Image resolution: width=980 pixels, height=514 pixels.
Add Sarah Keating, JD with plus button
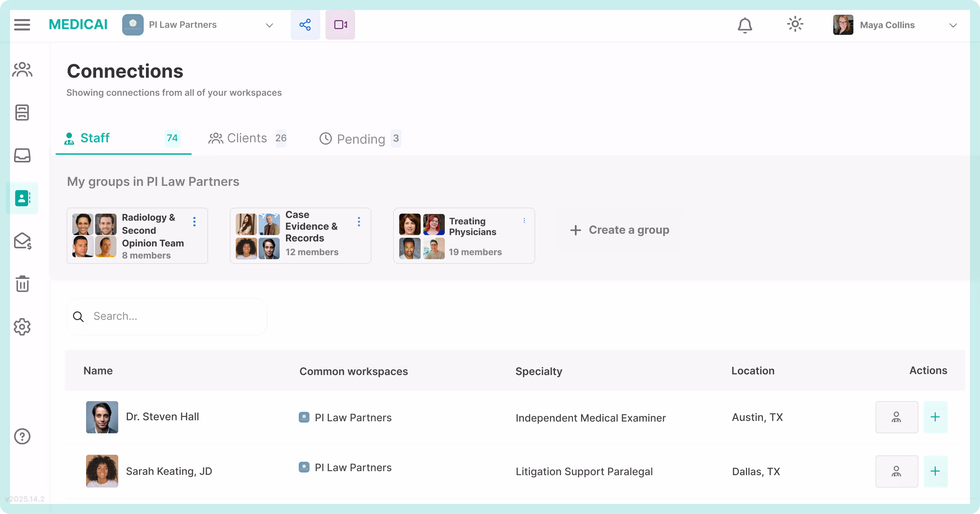(x=935, y=471)
